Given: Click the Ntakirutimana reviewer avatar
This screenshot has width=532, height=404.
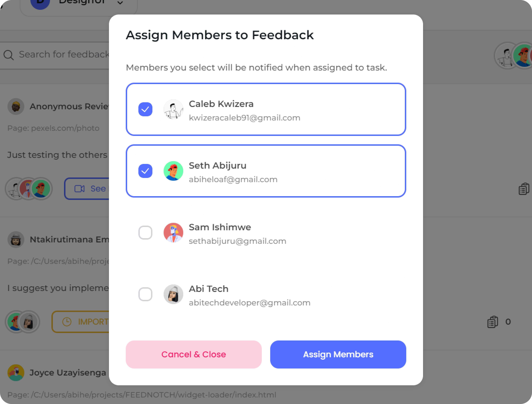Looking at the screenshot, I should coord(16,239).
